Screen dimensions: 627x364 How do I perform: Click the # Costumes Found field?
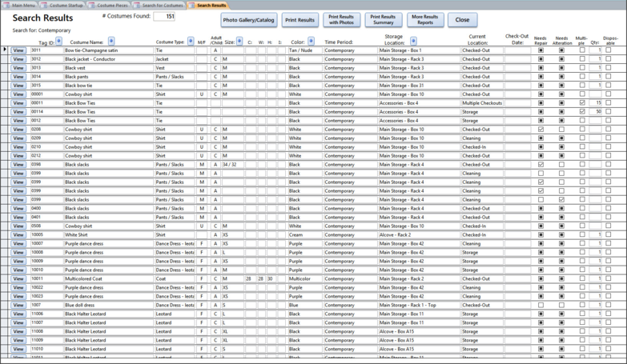click(x=163, y=16)
